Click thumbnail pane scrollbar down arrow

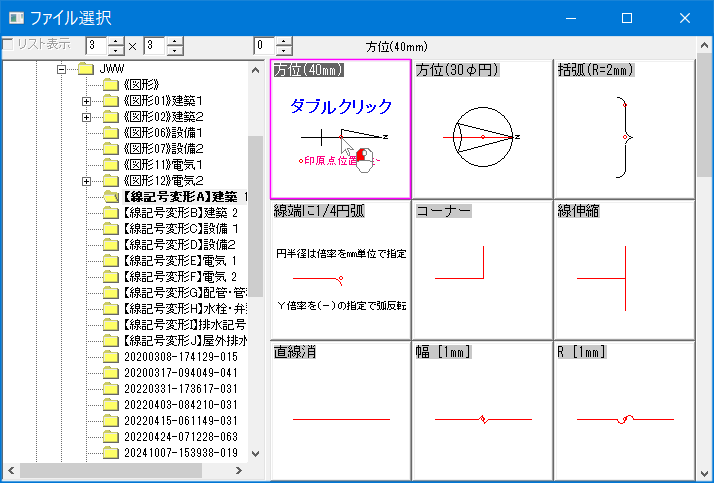tap(704, 473)
